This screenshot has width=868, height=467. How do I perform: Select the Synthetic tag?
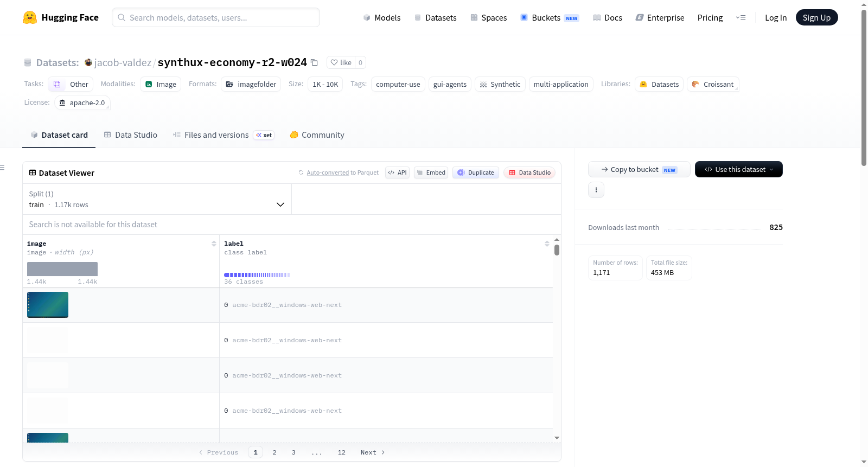[500, 84]
